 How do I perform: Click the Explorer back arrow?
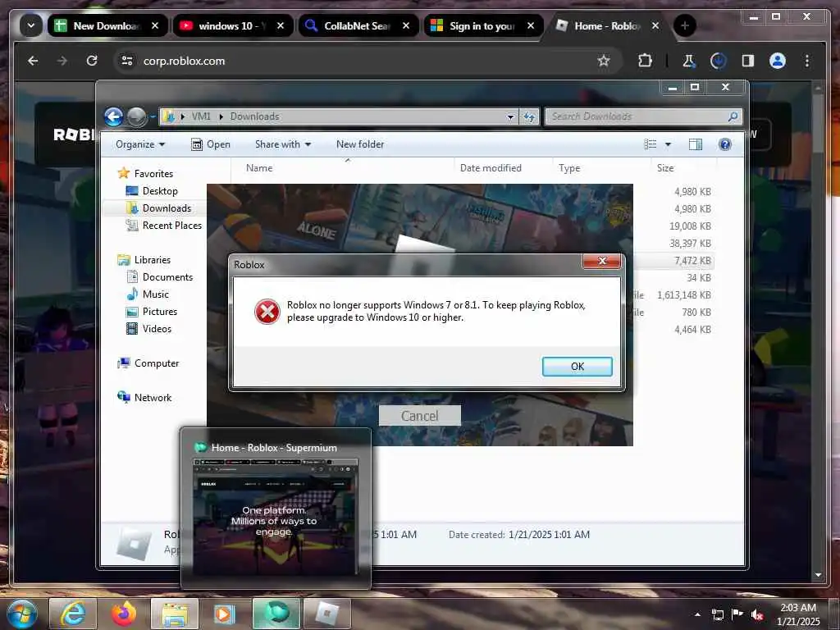(113, 116)
